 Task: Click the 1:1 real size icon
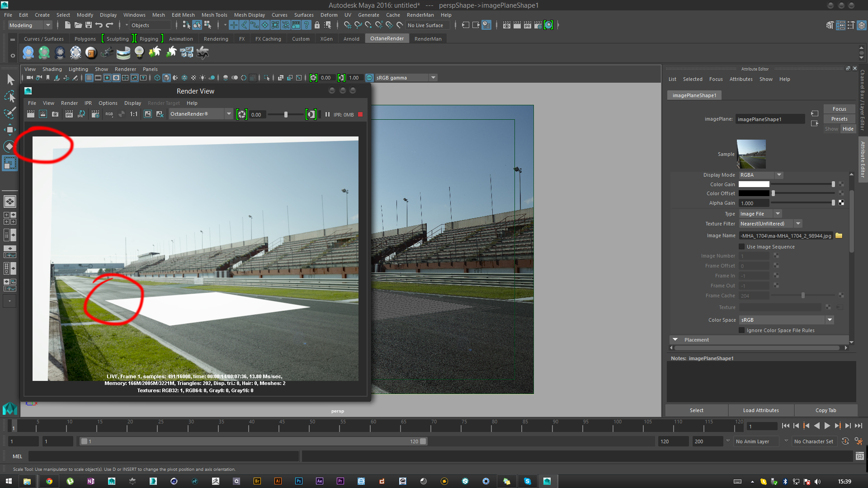coord(134,114)
